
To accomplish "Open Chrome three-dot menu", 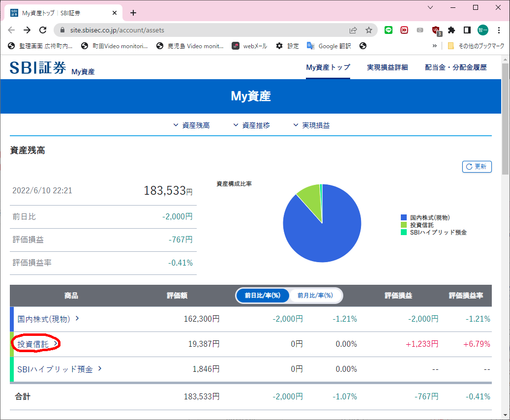I will 499,30.
